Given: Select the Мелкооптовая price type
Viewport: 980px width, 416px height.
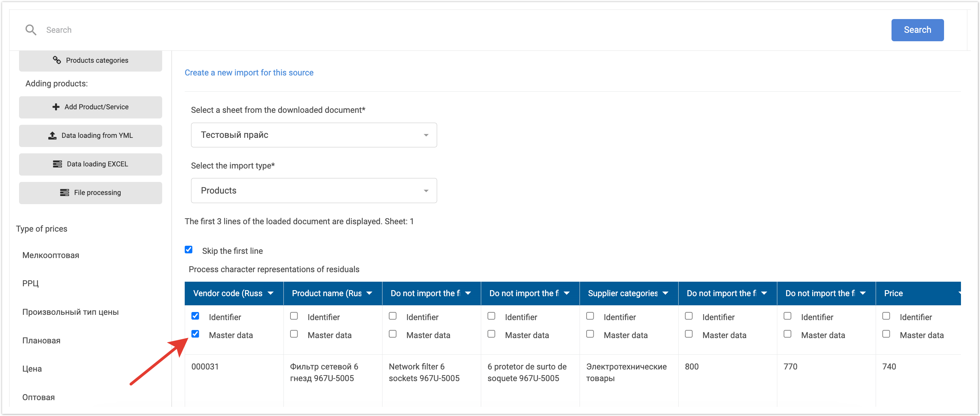Looking at the screenshot, I should pos(51,255).
